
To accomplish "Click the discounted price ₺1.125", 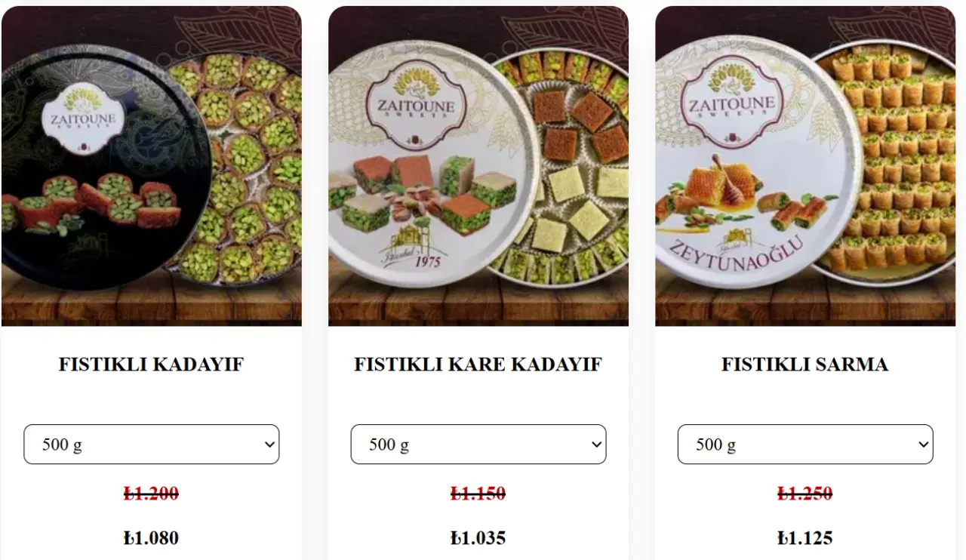I will tap(805, 538).
